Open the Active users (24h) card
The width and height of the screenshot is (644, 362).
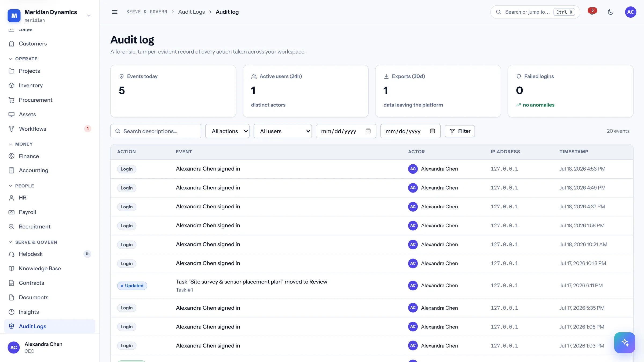point(306,91)
